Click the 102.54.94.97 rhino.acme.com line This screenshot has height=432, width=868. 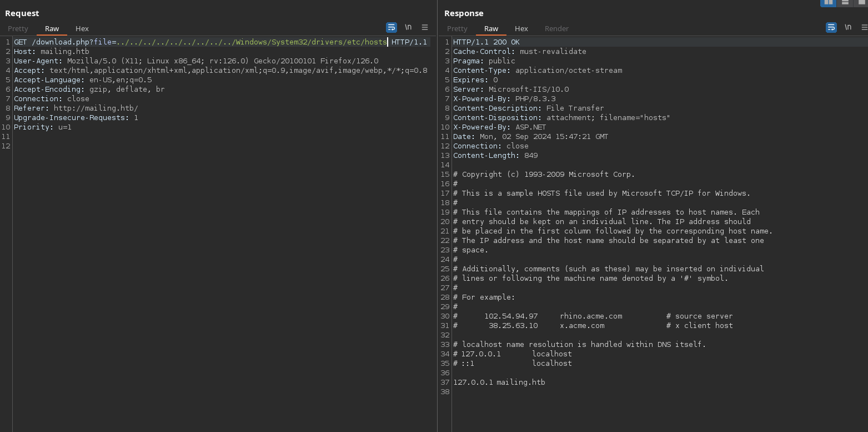tap(593, 316)
